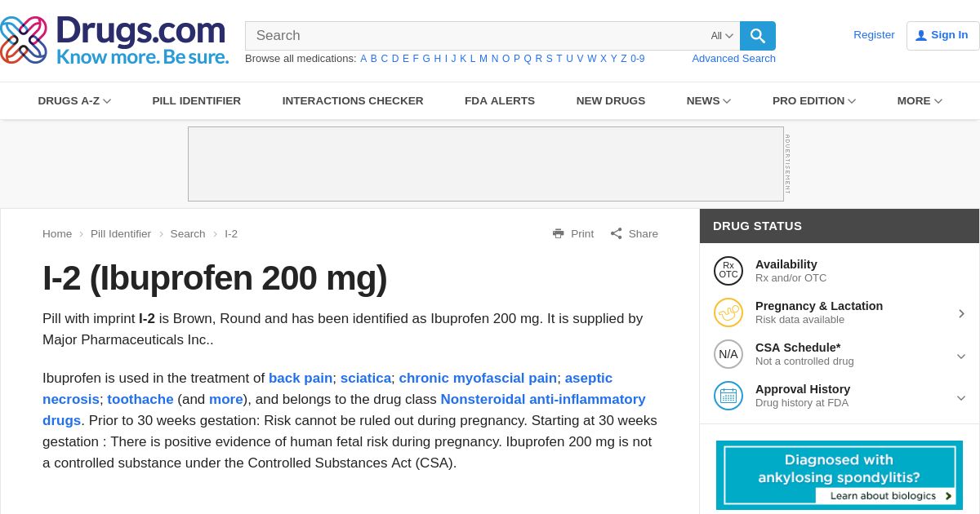
Task: Click the user icon in Sign In
Action: tap(921, 35)
